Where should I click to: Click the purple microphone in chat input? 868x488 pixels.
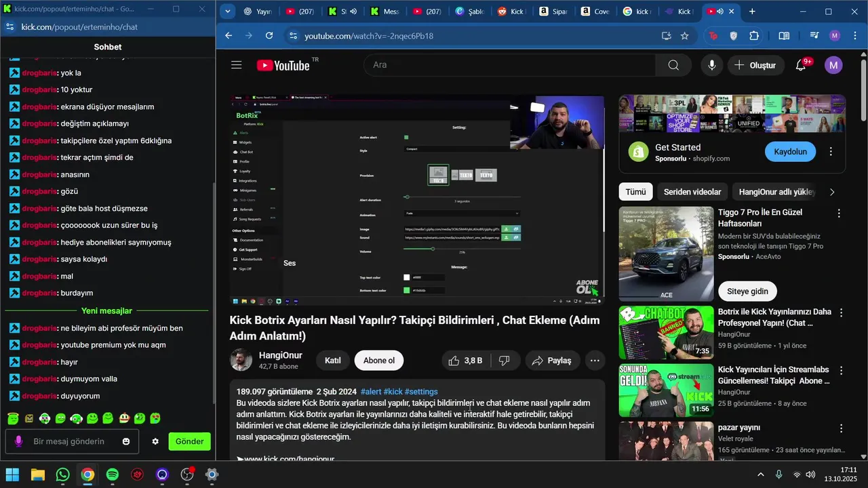tap(18, 441)
